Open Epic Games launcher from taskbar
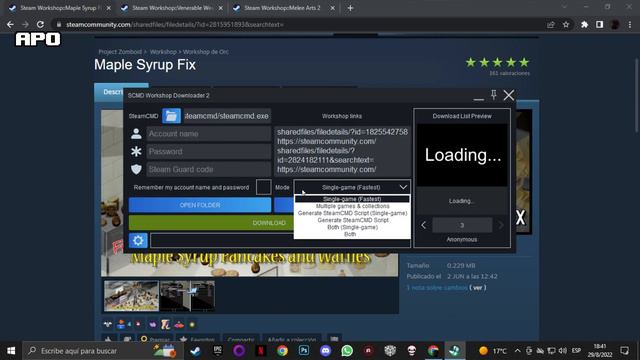Viewport: 640px width, 360px height. pyautogui.click(x=218, y=351)
